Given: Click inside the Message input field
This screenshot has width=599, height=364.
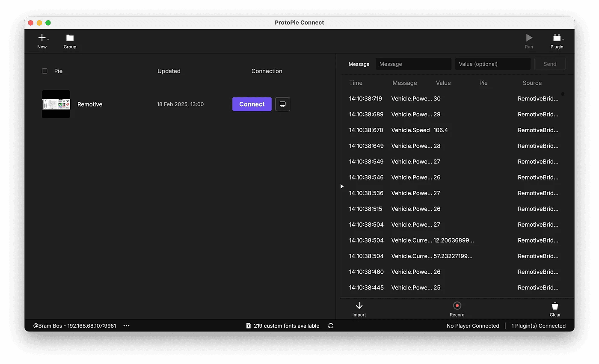Looking at the screenshot, I should [413, 64].
